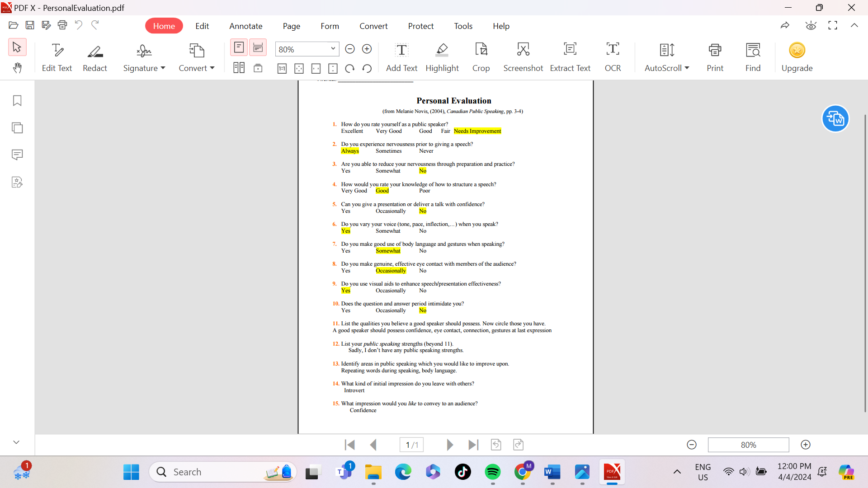Run OCR on the document
Viewport: 868px width, 488px height.
click(x=613, y=56)
